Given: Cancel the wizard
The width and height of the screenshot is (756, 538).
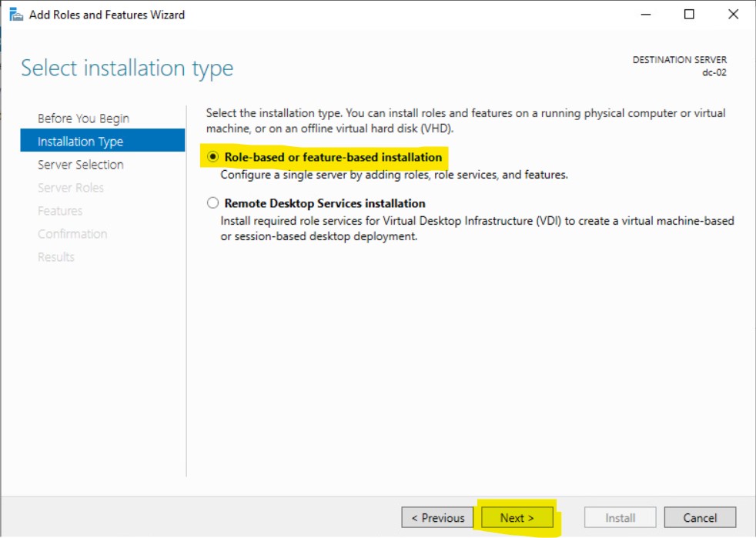Looking at the screenshot, I should [700, 518].
